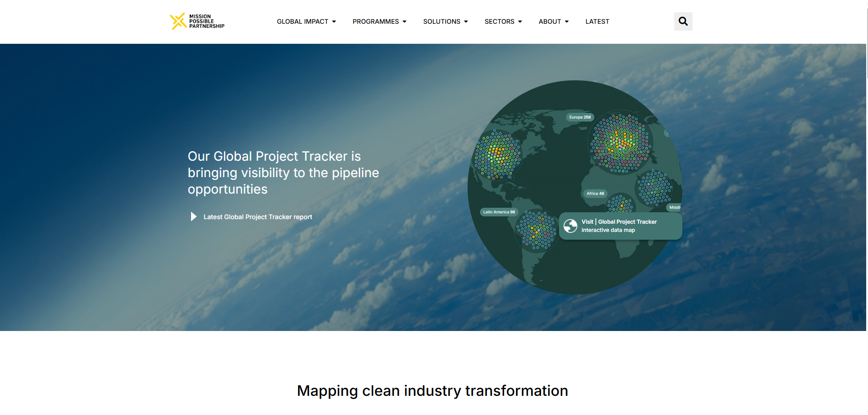Expand the Global Impact dropdown arrow
Screen dimensions: 868x415
pos(334,21)
